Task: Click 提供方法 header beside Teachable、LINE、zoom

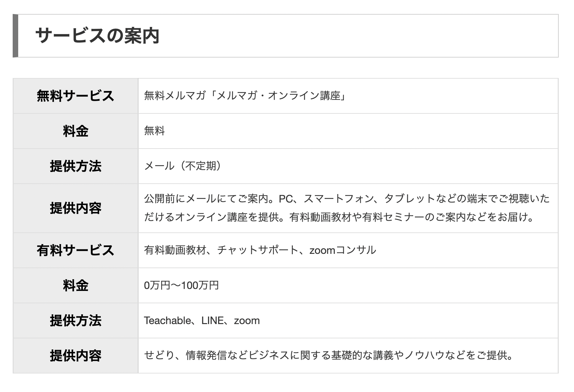Action: pyautogui.click(x=75, y=320)
